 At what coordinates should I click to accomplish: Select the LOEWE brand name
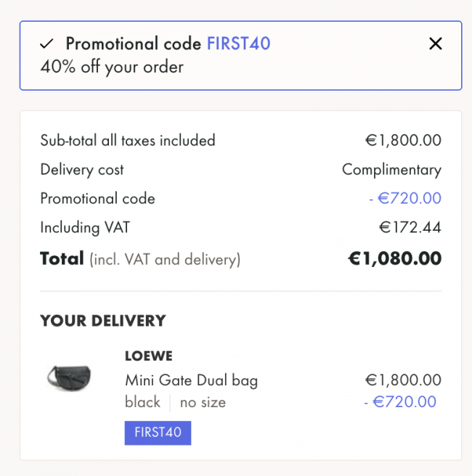(149, 356)
